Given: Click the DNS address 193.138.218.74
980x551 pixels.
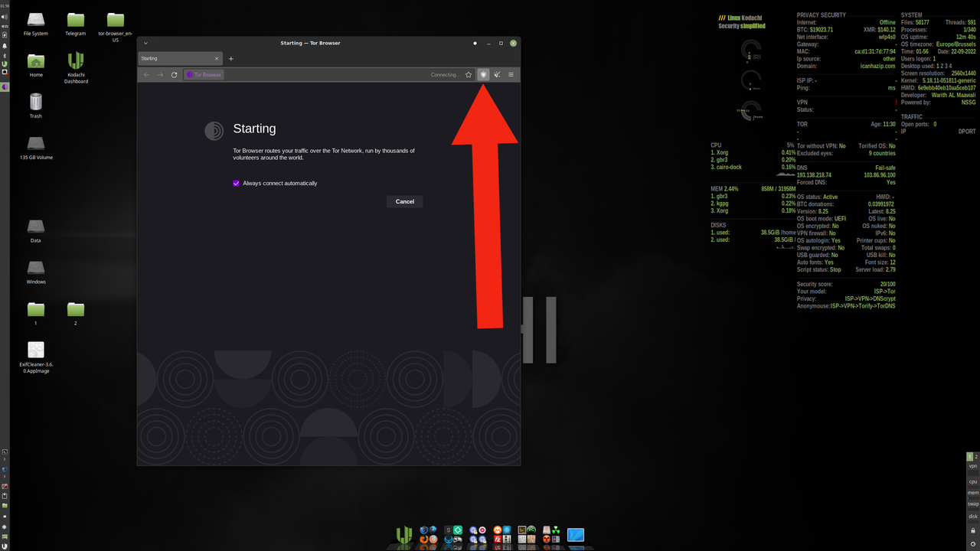Looking at the screenshot, I should pos(814,175).
